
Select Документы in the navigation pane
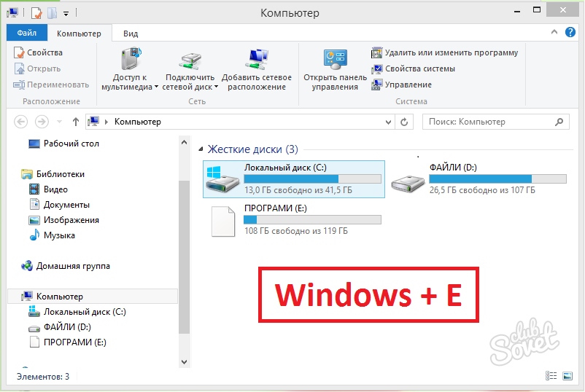pos(66,205)
